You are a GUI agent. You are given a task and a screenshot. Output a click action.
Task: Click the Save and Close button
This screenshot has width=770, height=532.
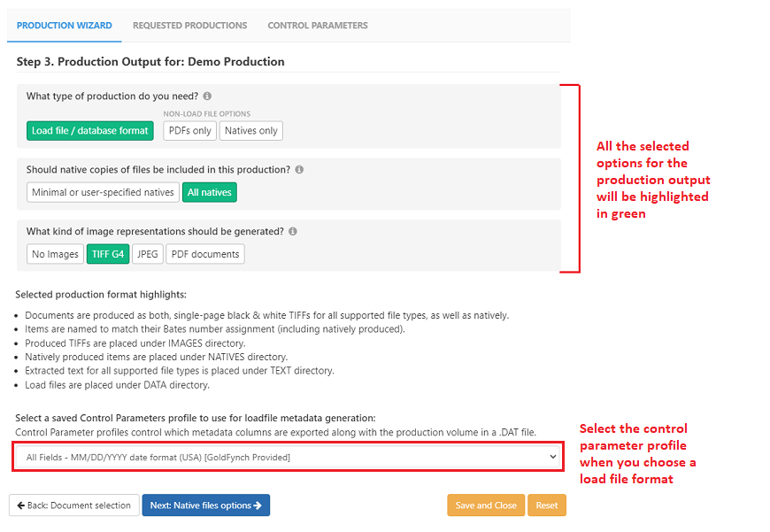click(485, 505)
